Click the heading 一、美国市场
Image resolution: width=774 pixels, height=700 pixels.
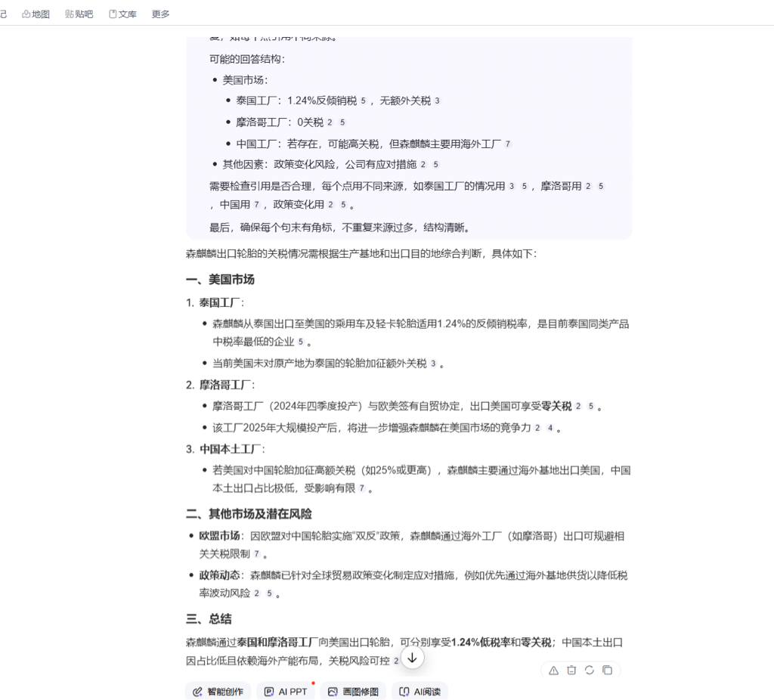(220, 280)
